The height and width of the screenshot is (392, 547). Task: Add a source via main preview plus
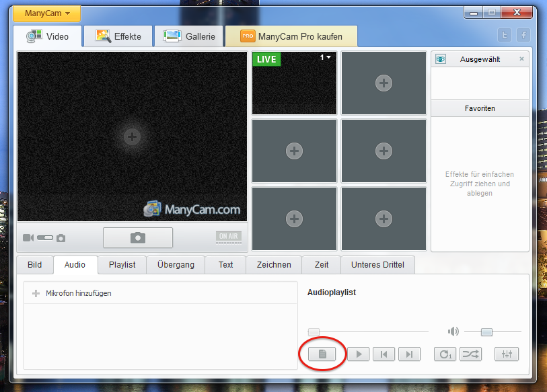(132, 136)
